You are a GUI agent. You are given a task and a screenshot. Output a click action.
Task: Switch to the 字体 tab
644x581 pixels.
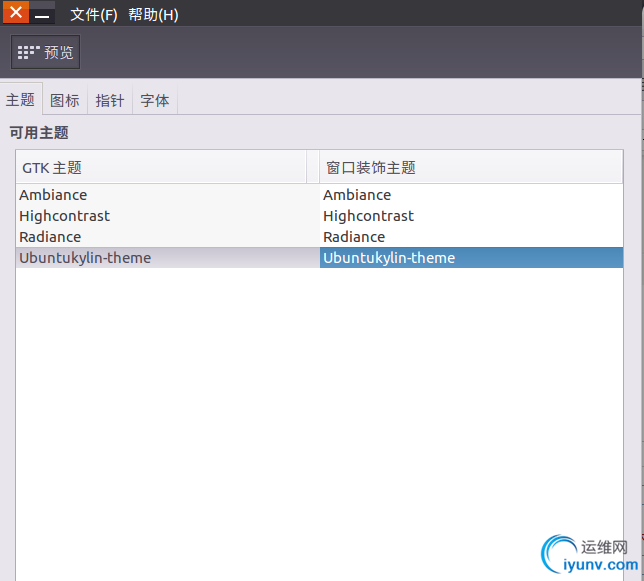(x=155, y=100)
